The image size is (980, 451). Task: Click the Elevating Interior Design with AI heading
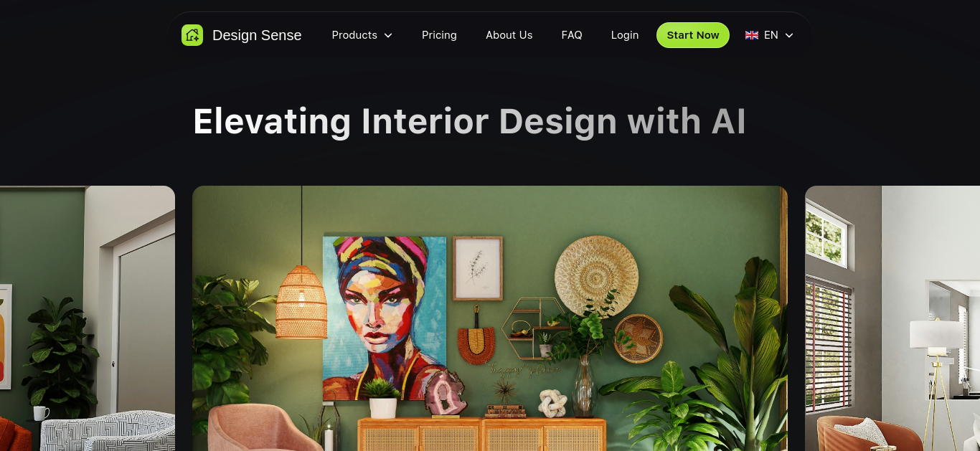click(x=469, y=121)
